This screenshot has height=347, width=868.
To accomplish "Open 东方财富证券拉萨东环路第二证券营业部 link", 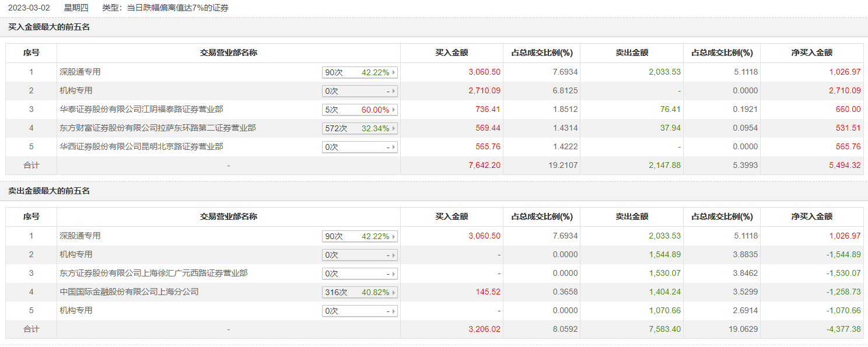I will click(157, 128).
